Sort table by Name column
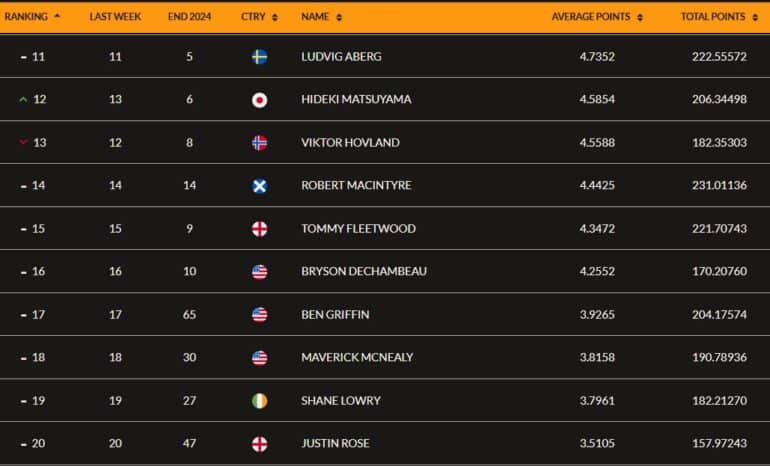This screenshot has width=770, height=466. (x=339, y=17)
